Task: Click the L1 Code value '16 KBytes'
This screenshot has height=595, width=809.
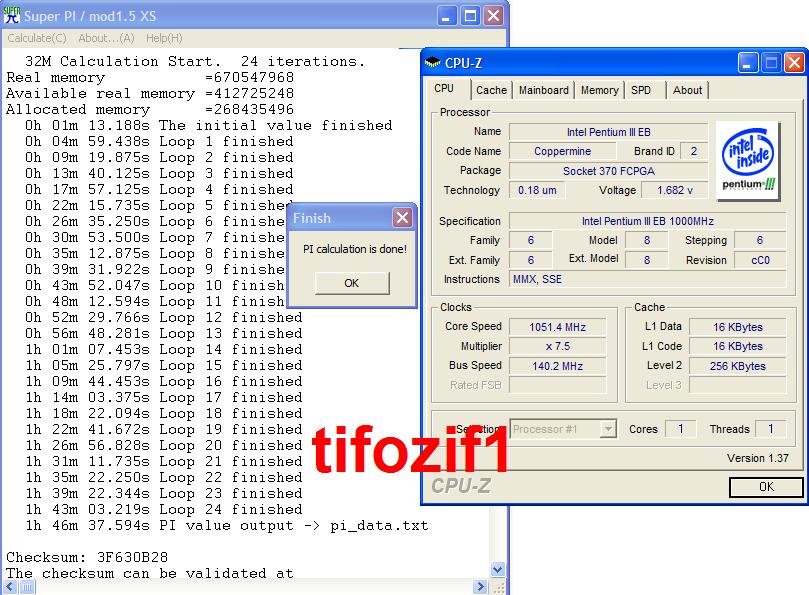Action: (x=737, y=346)
